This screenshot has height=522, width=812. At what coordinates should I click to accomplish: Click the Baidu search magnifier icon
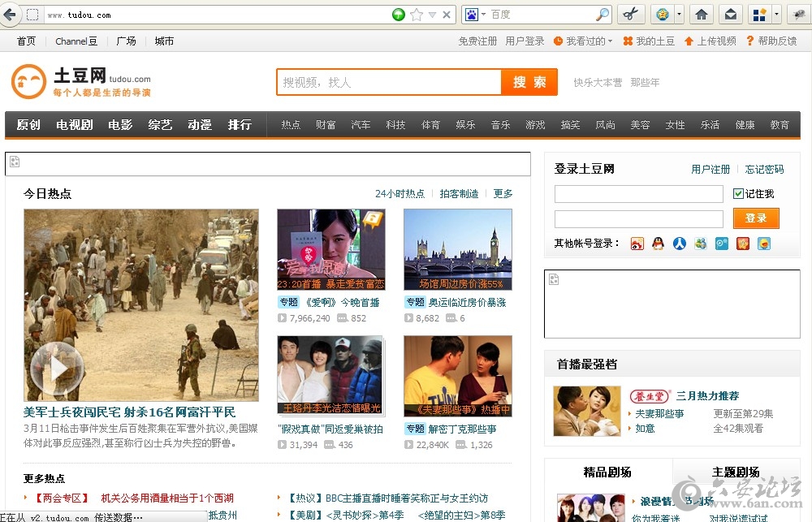click(602, 14)
